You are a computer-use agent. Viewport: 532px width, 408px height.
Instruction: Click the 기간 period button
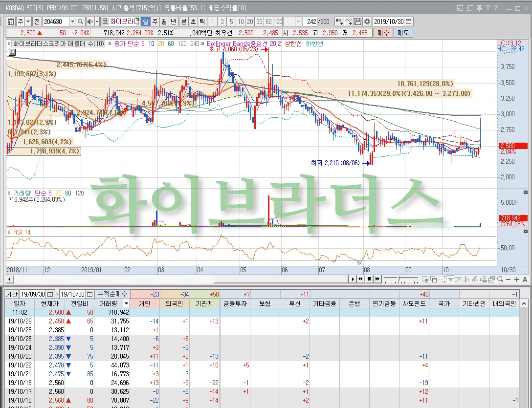point(12,294)
